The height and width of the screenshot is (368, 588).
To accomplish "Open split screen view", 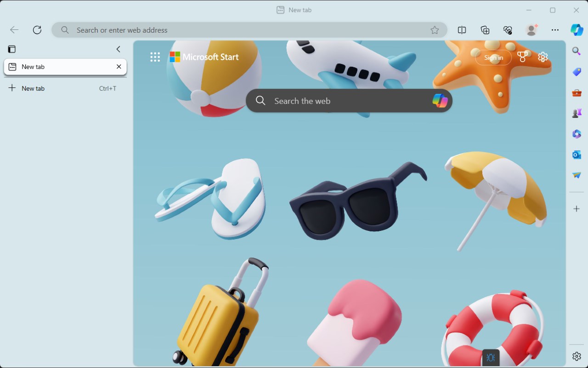I will (462, 30).
